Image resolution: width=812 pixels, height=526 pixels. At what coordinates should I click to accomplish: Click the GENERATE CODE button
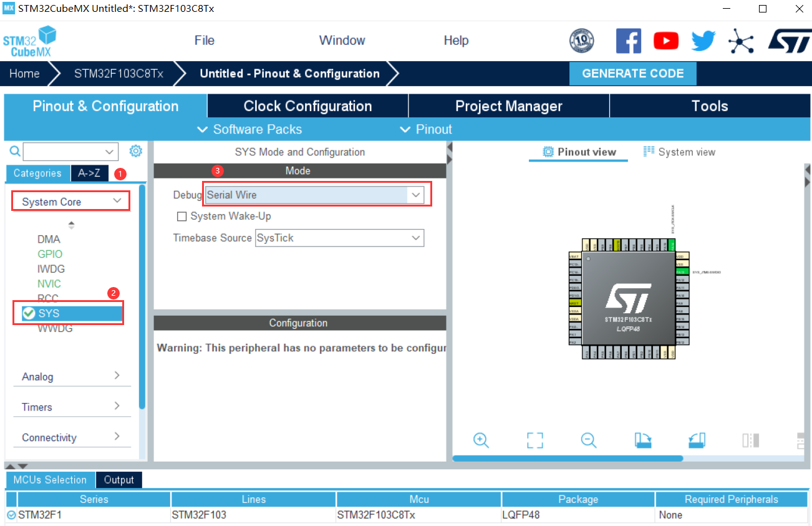632,73
